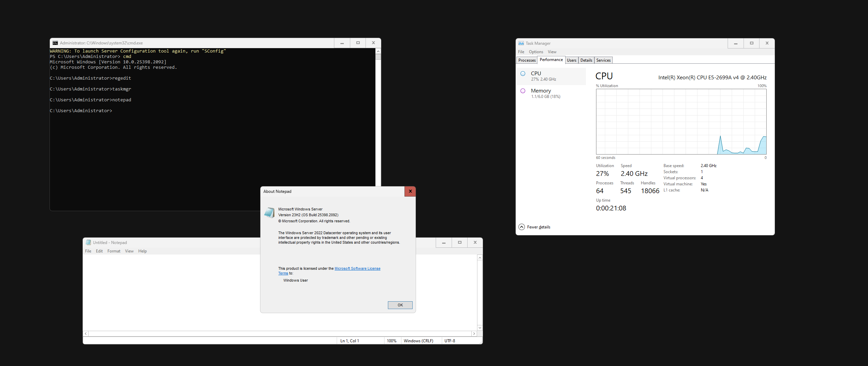Close the About Notepad dialog with X

click(x=410, y=191)
